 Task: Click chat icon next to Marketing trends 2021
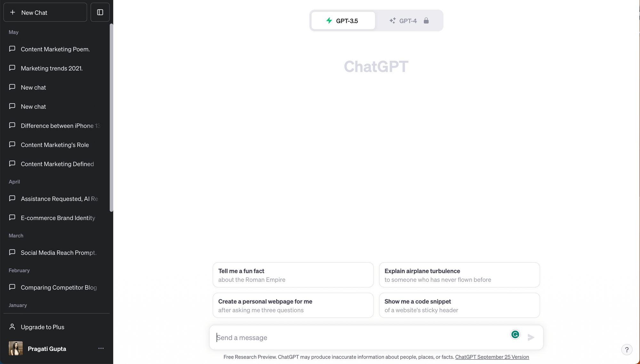click(x=12, y=68)
